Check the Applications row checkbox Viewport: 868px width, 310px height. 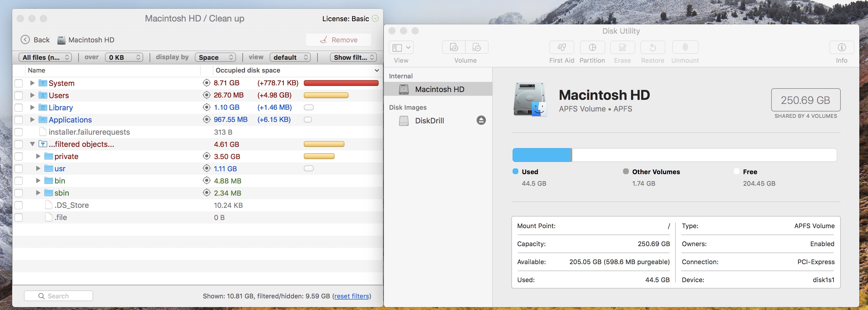pyautogui.click(x=19, y=119)
